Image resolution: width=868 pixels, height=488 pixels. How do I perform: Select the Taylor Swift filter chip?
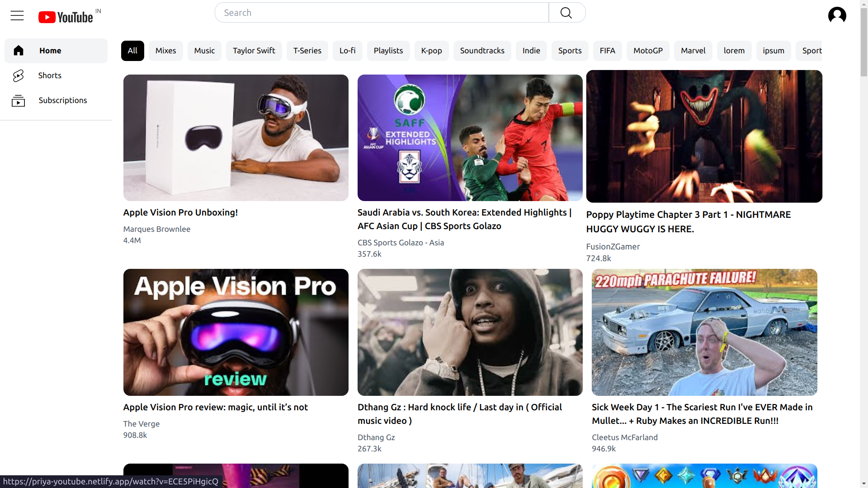[254, 51]
